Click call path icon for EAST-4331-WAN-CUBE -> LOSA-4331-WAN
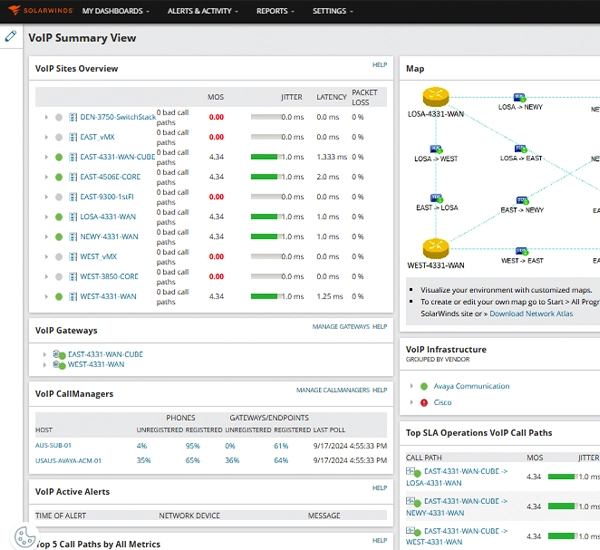Viewport: 600px width, 550px height. point(413,472)
